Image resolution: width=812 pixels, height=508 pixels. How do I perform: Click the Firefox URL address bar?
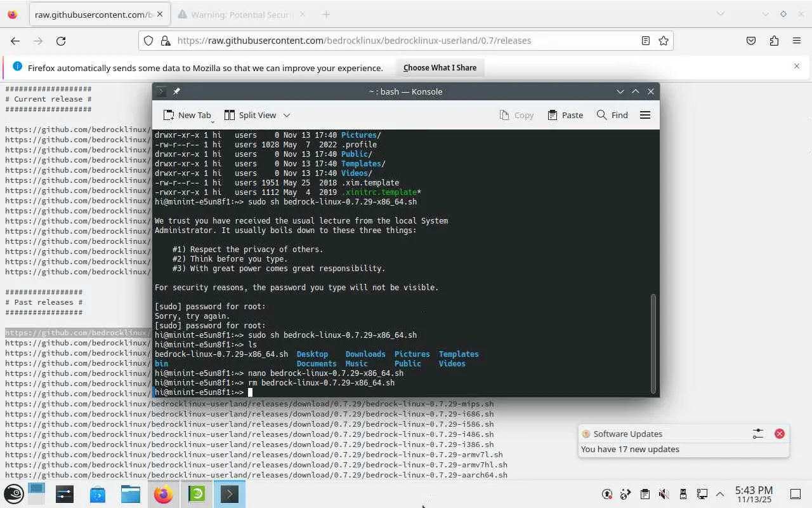[406, 41]
